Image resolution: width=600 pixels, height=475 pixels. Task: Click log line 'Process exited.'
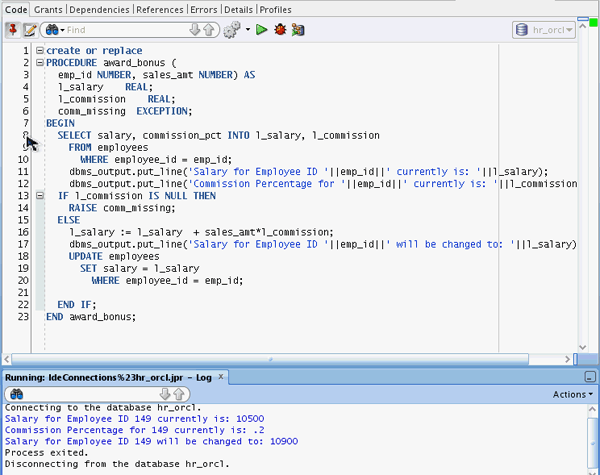(46, 452)
